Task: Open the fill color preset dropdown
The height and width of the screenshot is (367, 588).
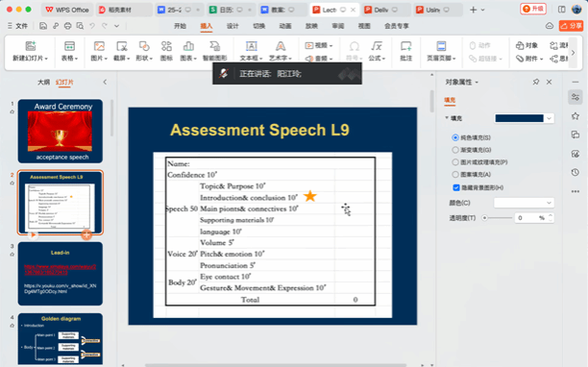Action: [549, 118]
